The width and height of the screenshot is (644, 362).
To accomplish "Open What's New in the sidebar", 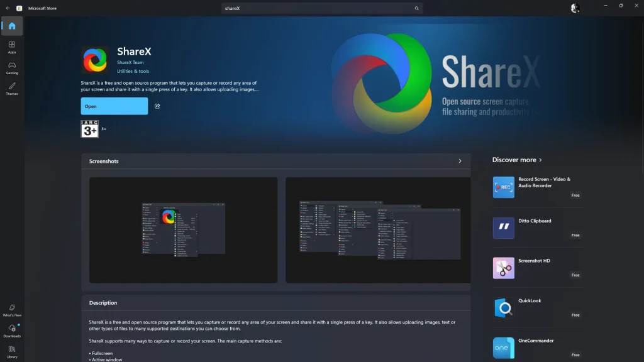I will click(x=12, y=310).
